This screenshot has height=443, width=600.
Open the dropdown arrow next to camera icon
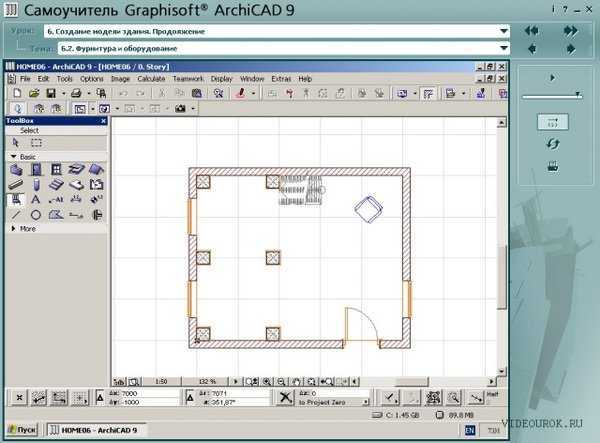pos(193,109)
